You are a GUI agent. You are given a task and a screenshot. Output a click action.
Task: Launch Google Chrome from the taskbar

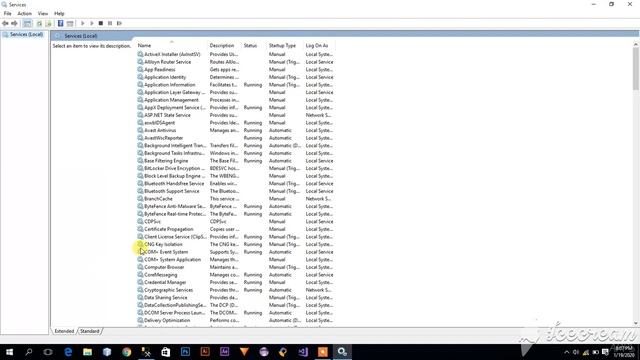pos(127,352)
